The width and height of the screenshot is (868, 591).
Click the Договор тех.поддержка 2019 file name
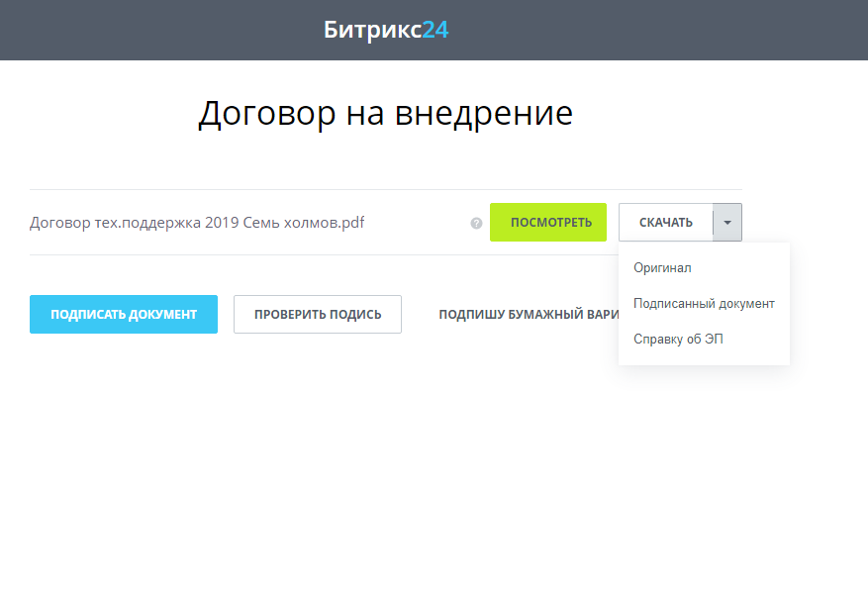(x=197, y=223)
